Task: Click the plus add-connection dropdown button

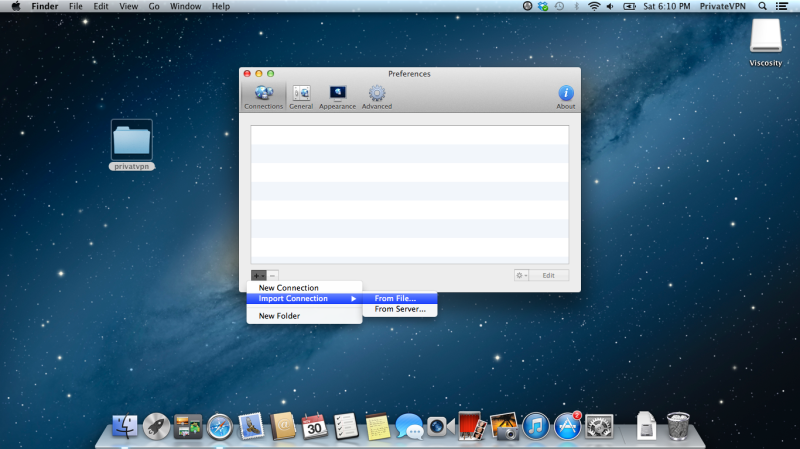Action: pyautogui.click(x=257, y=275)
